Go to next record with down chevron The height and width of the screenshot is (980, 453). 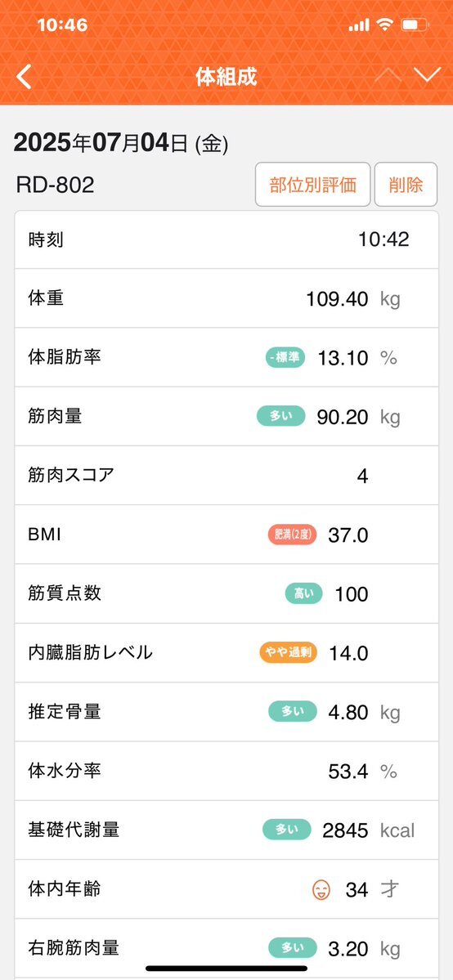428,76
